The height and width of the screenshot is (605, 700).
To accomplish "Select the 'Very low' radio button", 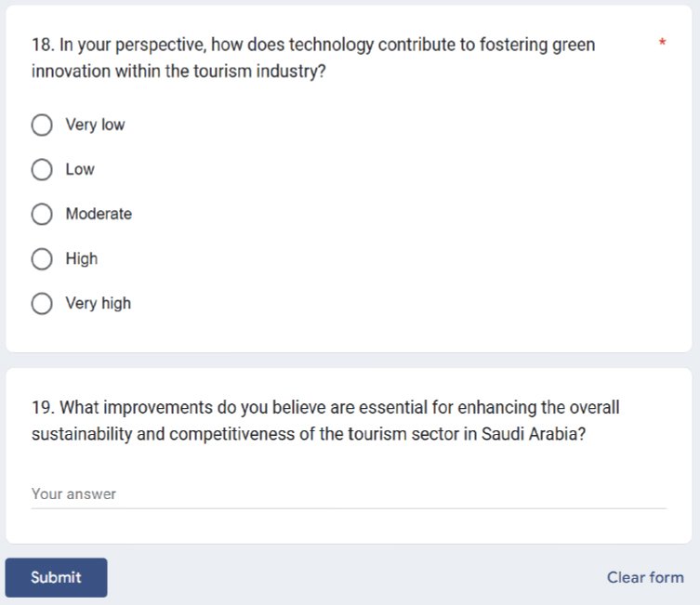I will (42, 125).
